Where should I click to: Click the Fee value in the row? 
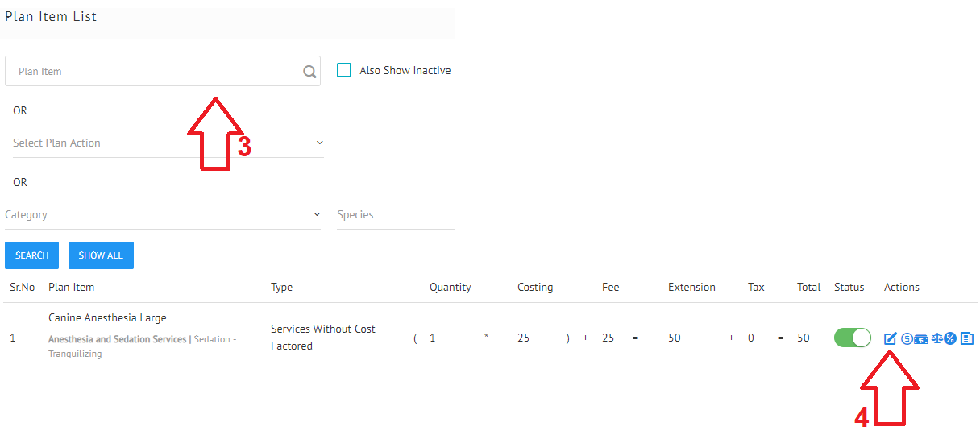tap(608, 338)
